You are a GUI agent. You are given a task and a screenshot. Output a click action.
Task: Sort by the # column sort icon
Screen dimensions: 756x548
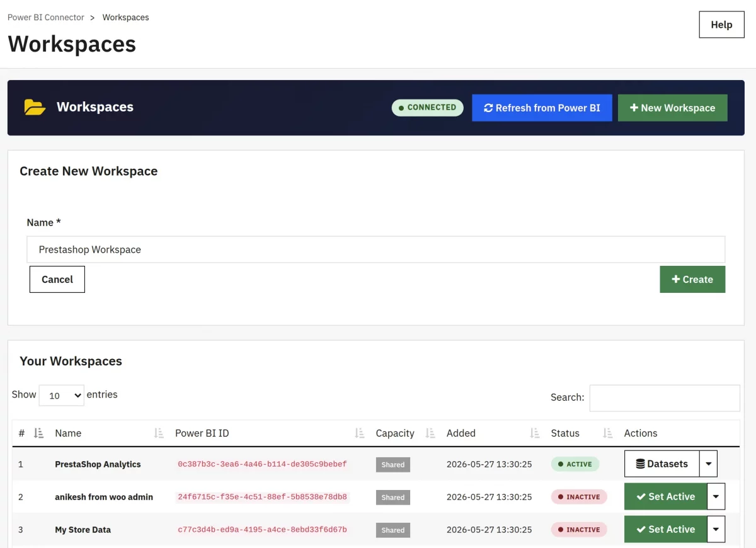[x=38, y=433]
